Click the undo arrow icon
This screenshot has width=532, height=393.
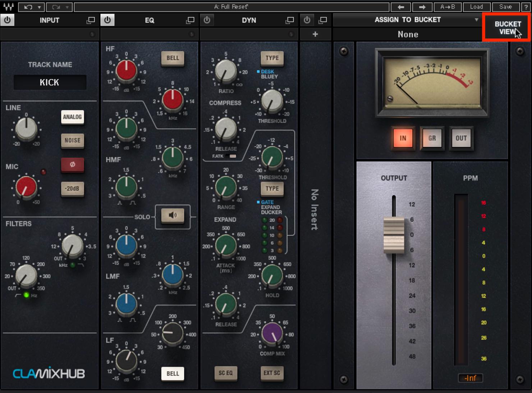[28, 7]
